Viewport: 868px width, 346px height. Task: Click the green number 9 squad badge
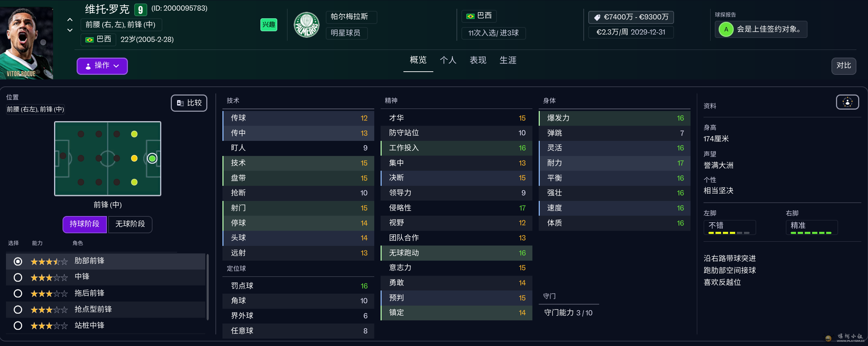140,9
